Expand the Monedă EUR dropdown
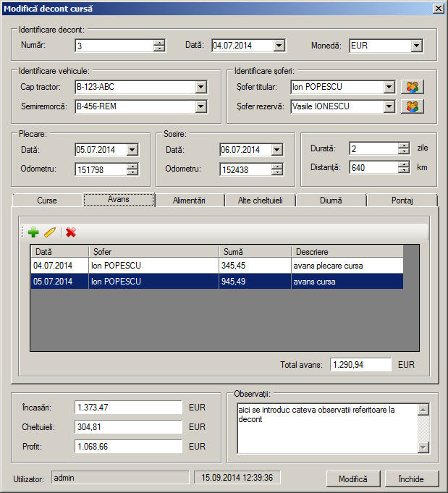The width and height of the screenshot is (448, 493). (417, 46)
